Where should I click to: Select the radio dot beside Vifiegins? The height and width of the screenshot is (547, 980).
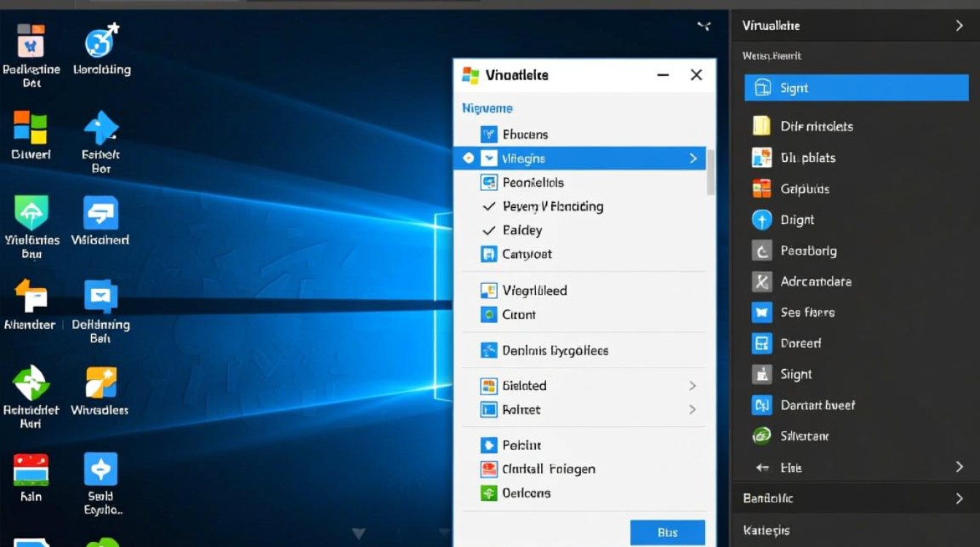point(468,158)
